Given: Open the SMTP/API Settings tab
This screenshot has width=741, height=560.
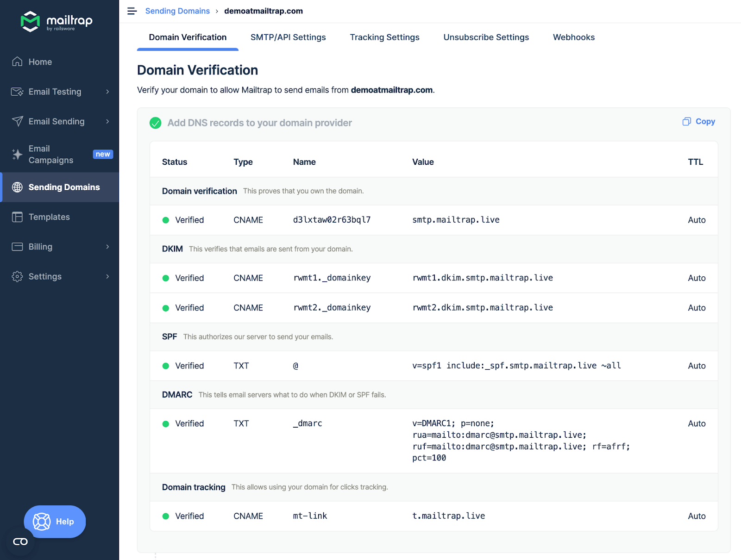Looking at the screenshot, I should [288, 37].
